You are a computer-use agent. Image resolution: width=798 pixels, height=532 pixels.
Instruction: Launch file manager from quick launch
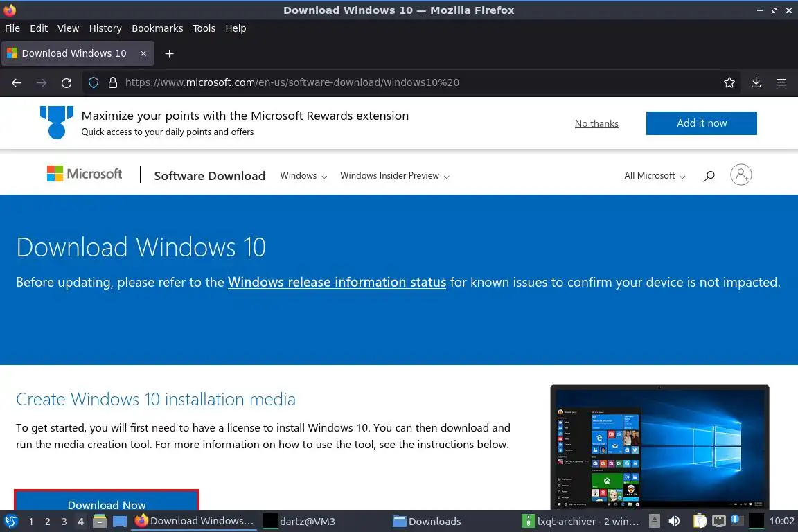point(100,522)
